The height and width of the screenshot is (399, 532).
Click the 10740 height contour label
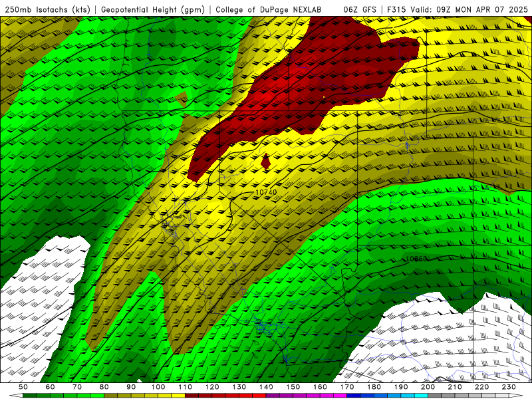pos(265,192)
